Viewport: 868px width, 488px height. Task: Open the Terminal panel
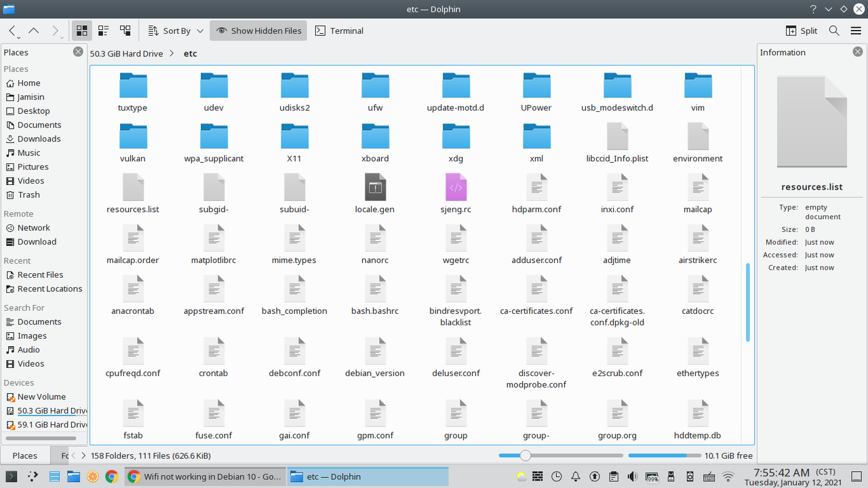tap(339, 30)
